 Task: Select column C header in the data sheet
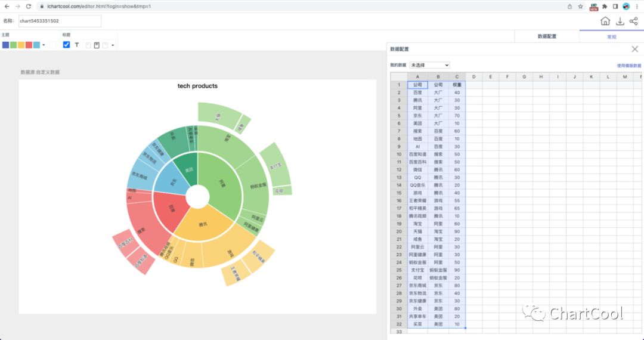pos(457,76)
